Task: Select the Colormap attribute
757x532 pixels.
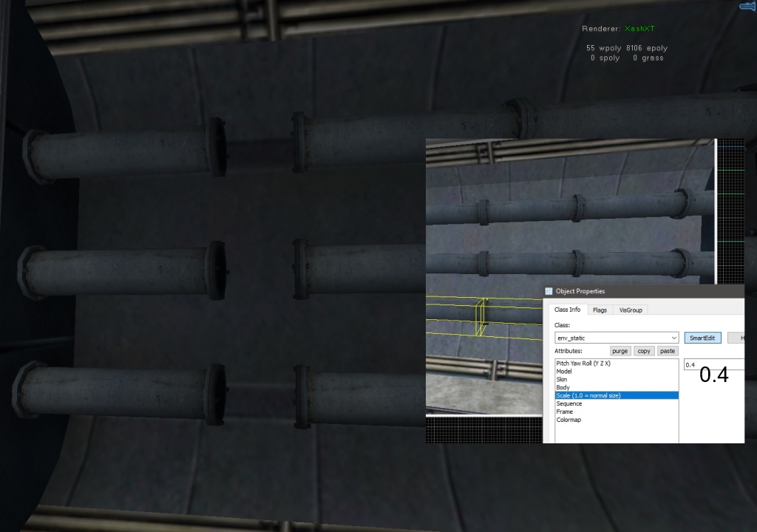Action: click(x=617, y=420)
